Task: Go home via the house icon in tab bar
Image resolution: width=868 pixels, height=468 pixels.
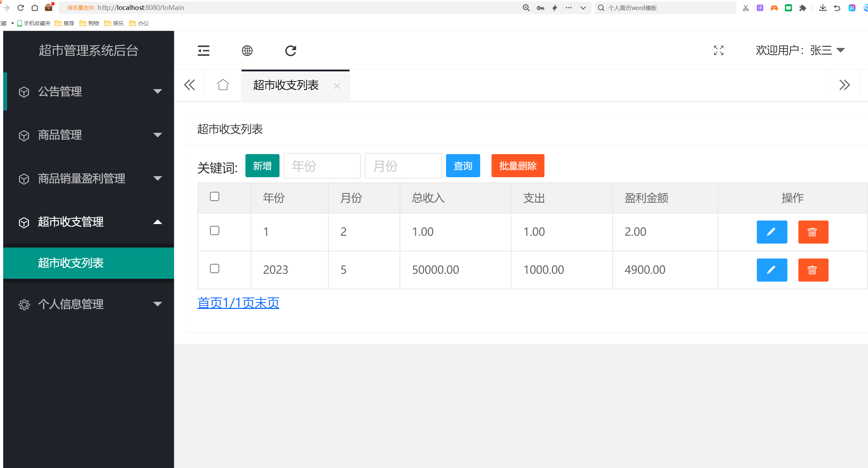Action: tap(223, 85)
